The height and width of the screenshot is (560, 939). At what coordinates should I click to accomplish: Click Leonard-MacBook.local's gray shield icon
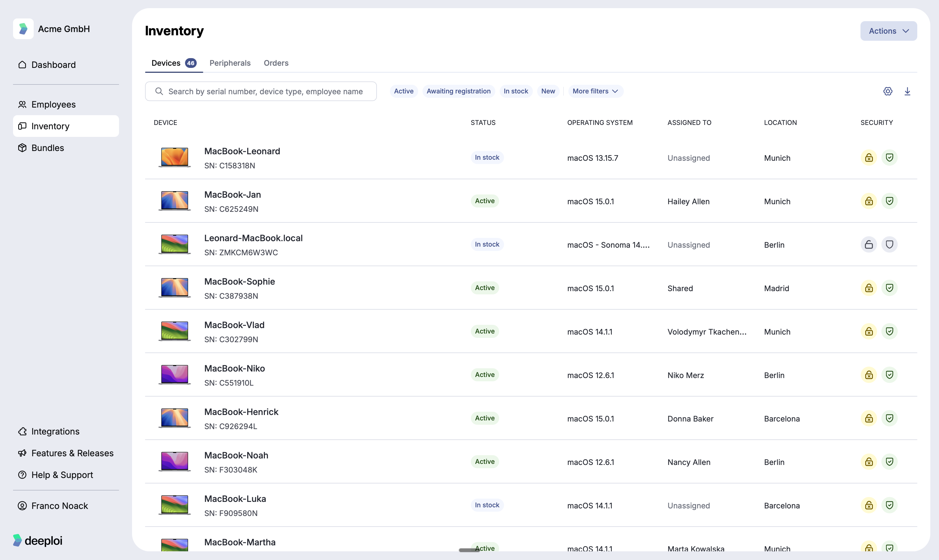889,244
